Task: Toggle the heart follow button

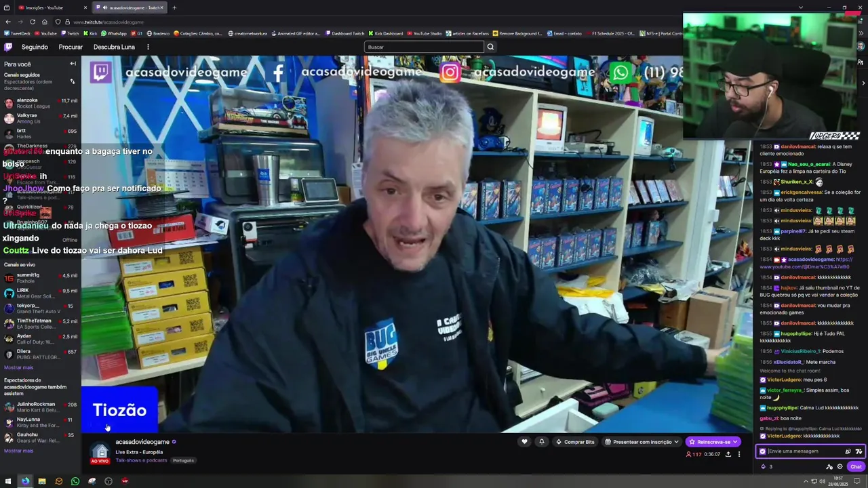Action: point(524,442)
